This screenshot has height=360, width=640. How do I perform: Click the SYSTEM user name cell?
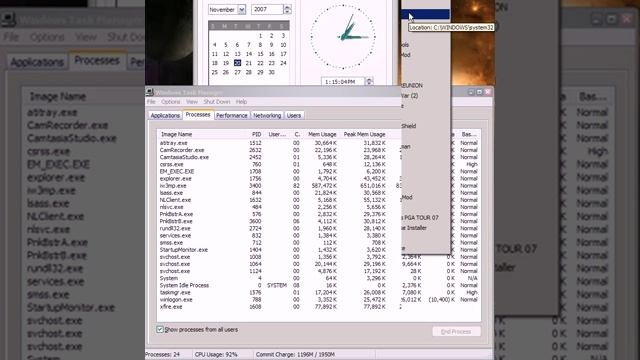coord(277,285)
